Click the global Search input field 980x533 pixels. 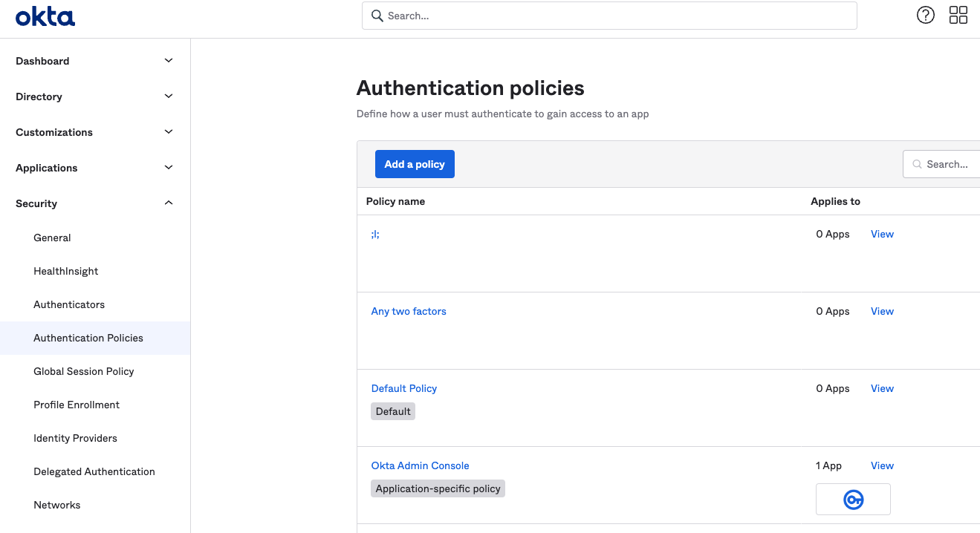609,16
